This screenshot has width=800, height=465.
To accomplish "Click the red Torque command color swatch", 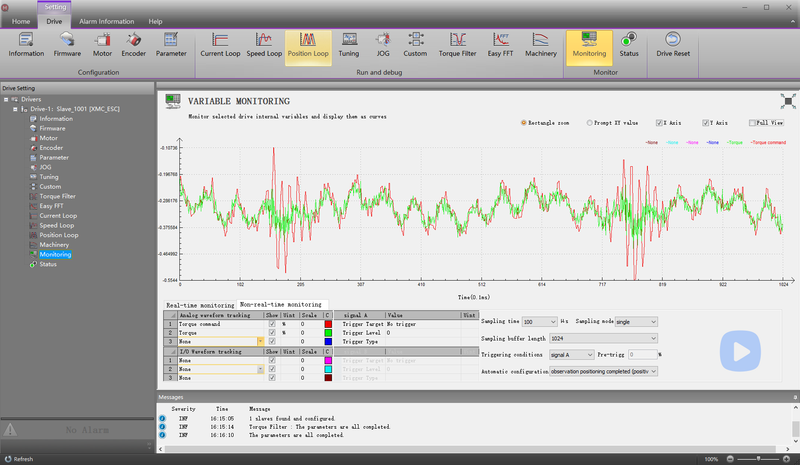I will pyautogui.click(x=327, y=324).
